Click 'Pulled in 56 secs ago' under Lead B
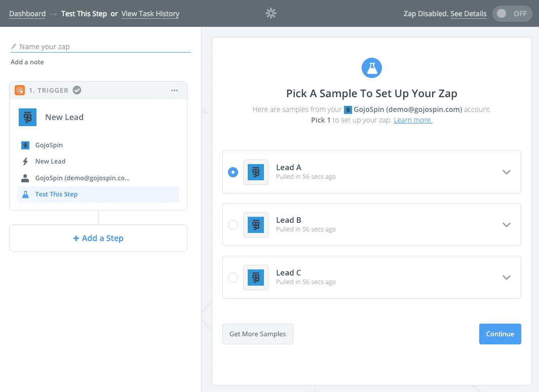The height and width of the screenshot is (392, 539). 306,229
